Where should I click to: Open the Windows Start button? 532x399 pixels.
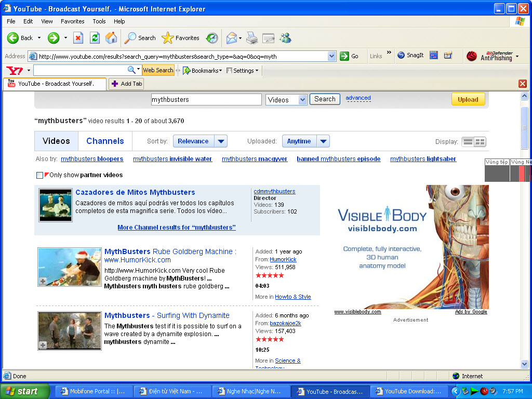pyautogui.click(x=25, y=391)
